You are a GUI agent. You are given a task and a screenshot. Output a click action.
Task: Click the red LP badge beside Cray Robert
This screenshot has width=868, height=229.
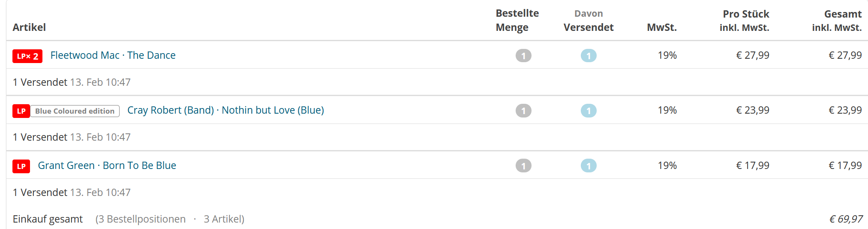click(21, 111)
